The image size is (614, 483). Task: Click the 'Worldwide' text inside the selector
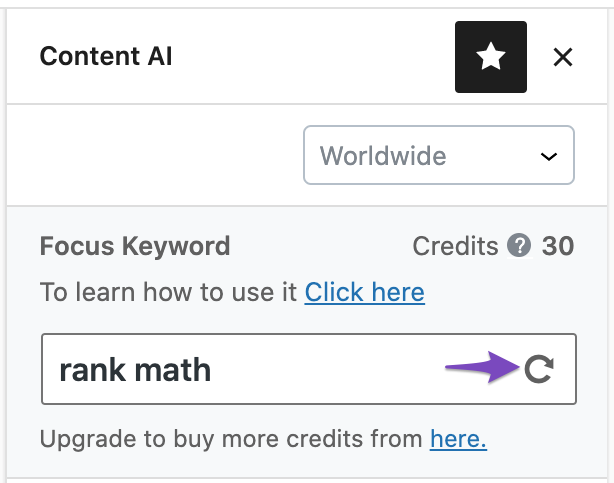pyautogui.click(x=383, y=156)
